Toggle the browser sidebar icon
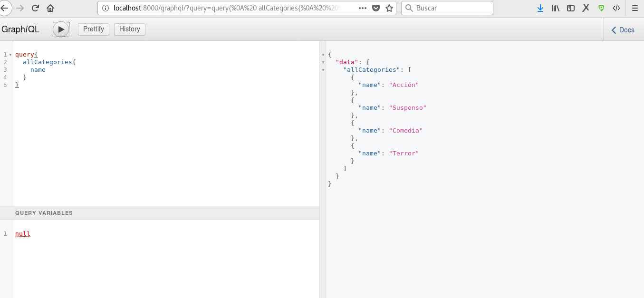Screen dimensions: 644x298 570,8
